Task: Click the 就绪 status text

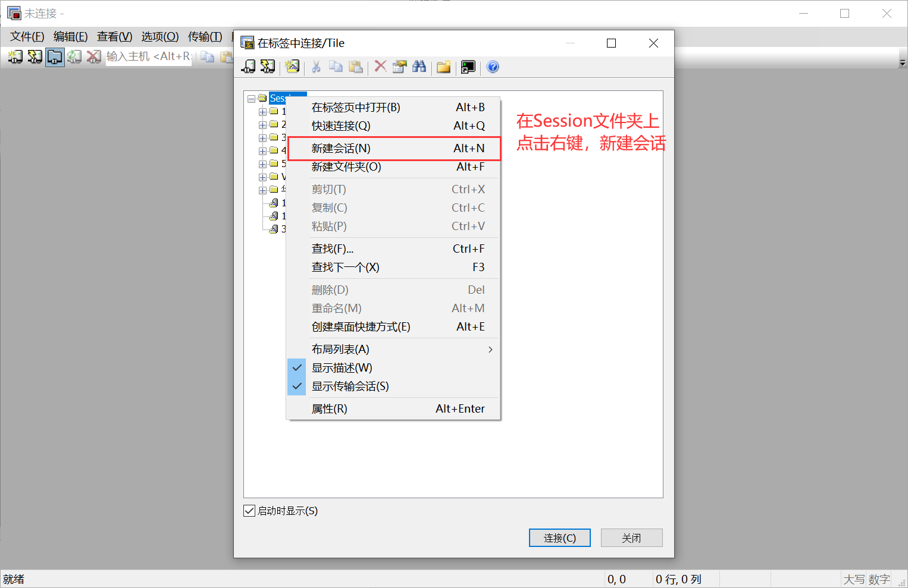Action: pos(14,580)
